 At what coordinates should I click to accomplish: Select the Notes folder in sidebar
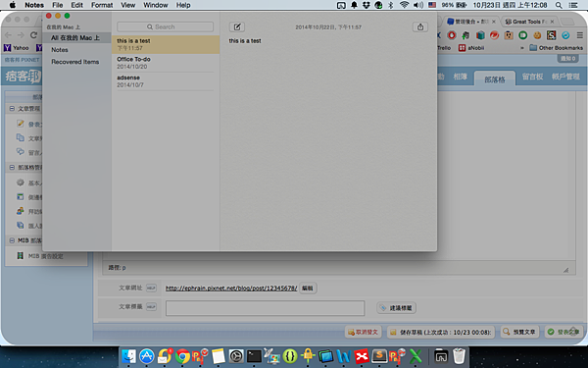pos(60,50)
